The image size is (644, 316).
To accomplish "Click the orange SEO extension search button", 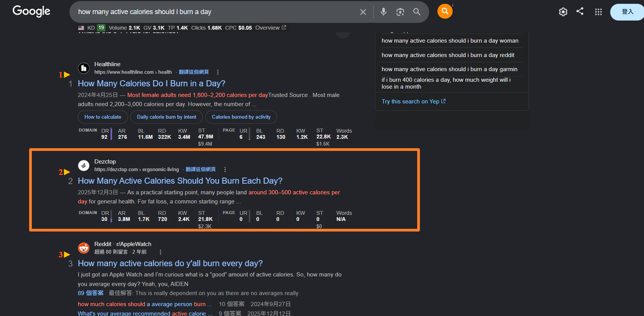I will pyautogui.click(x=445, y=11).
